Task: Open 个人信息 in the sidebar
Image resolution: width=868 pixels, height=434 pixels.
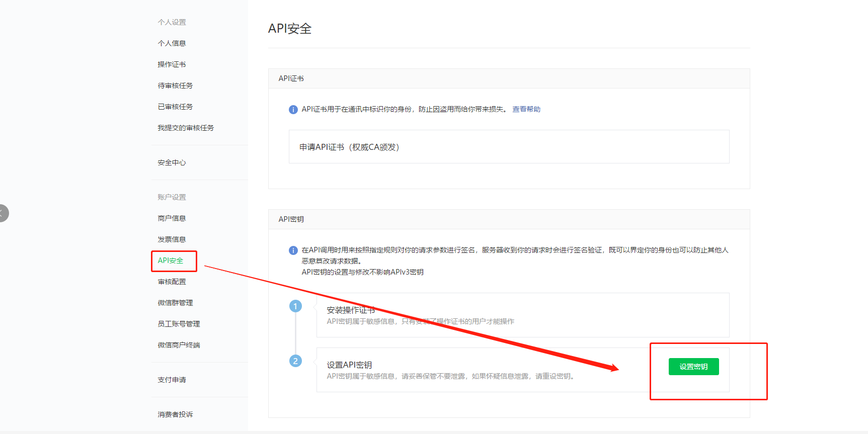Action: tap(172, 43)
